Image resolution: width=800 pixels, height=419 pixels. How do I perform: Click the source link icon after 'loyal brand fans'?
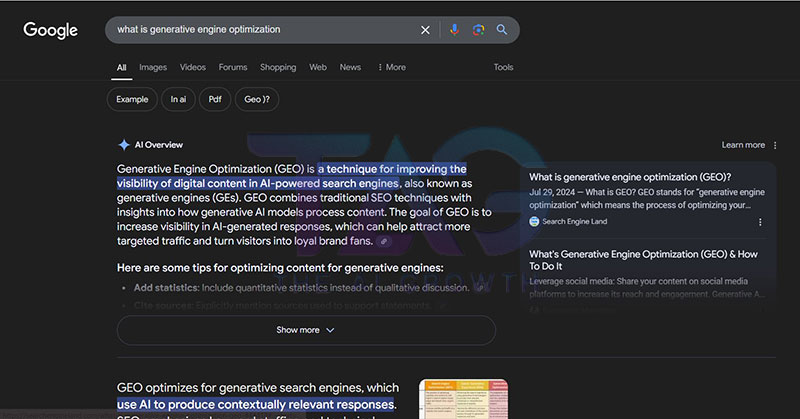tap(384, 241)
